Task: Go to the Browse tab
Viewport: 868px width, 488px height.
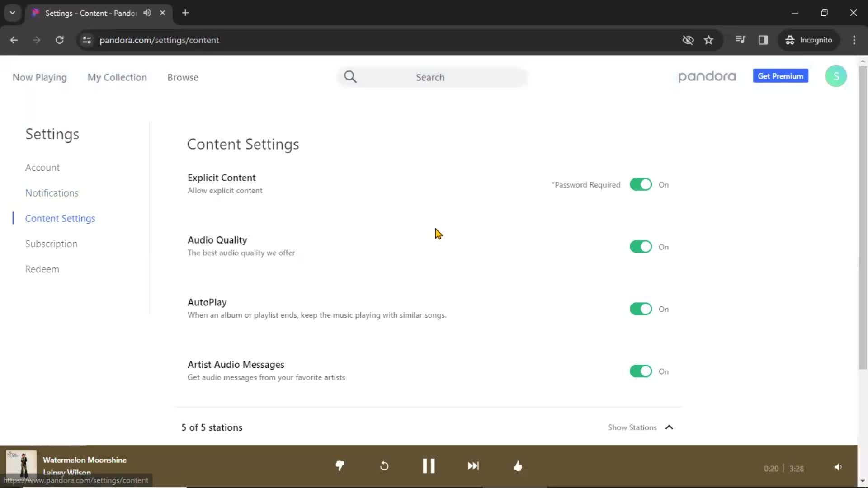Action: coord(183,77)
